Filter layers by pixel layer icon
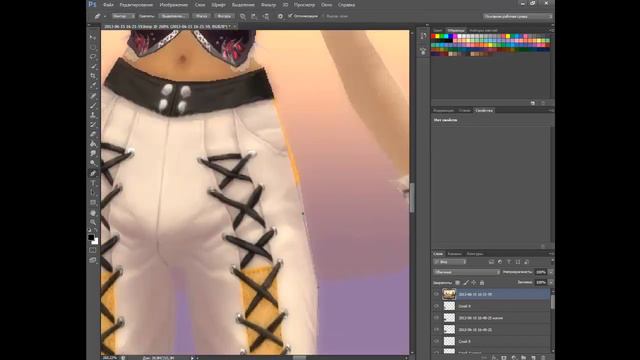 [491, 262]
